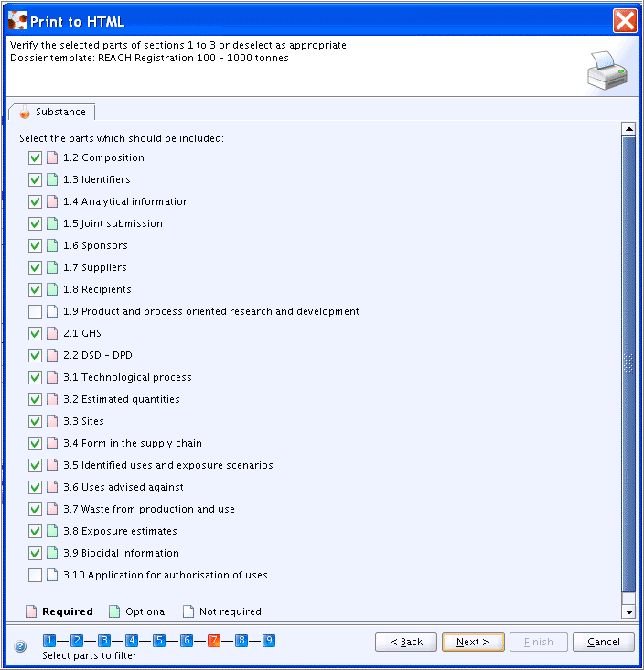Click the Finish button

[x=539, y=642]
